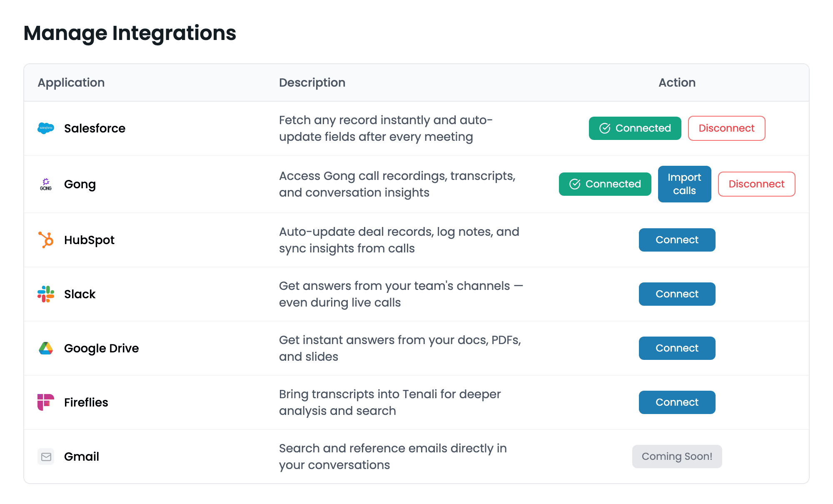The height and width of the screenshot is (504, 833).
Task: Connect the Slack integration
Action: 677,294
